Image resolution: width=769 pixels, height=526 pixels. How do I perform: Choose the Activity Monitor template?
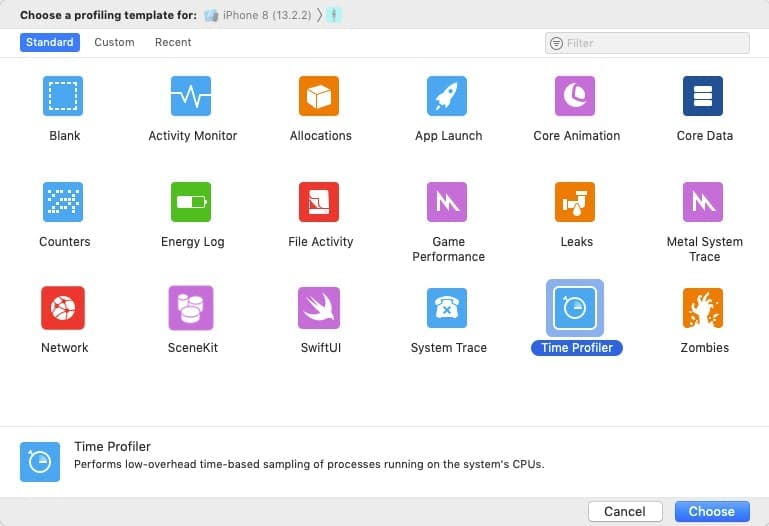tap(191, 96)
